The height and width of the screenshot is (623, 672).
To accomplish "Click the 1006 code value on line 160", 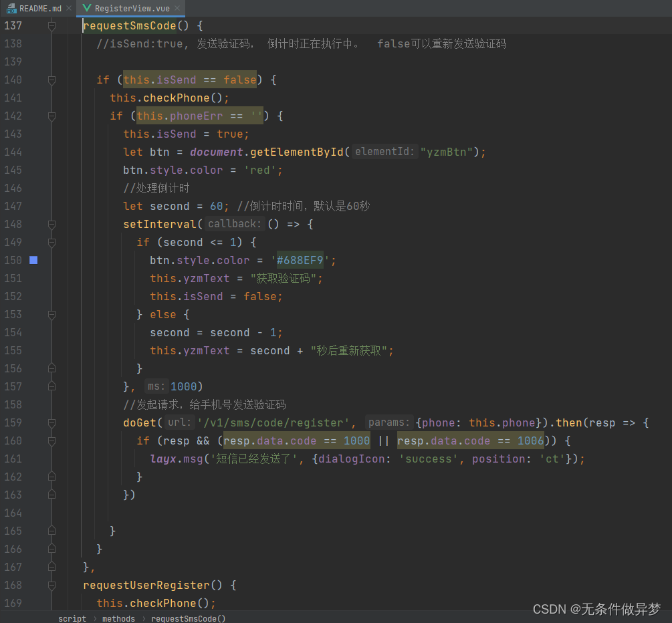I will [x=530, y=441].
